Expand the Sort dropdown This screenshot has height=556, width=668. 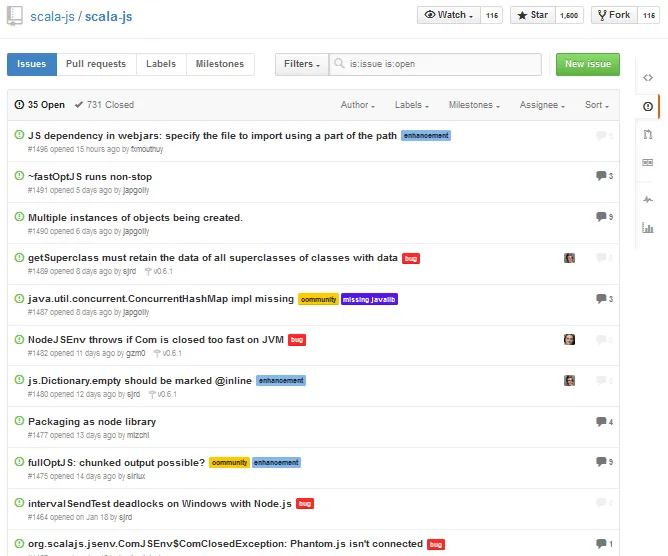[596, 105]
